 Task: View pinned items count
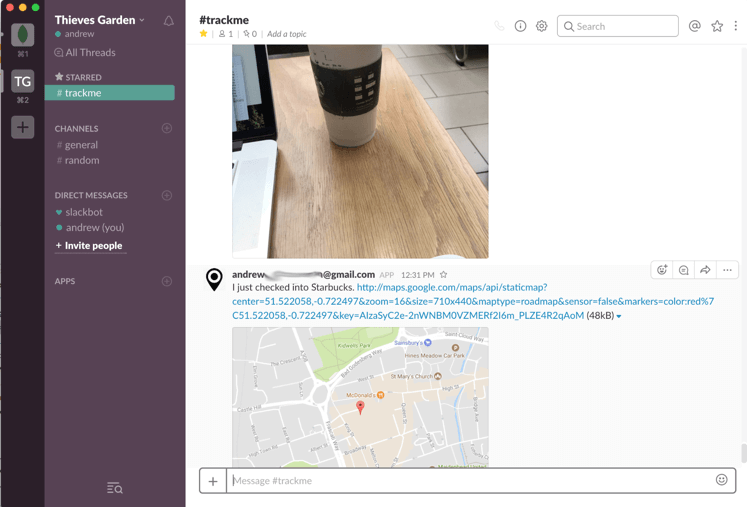[x=250, y=34]
